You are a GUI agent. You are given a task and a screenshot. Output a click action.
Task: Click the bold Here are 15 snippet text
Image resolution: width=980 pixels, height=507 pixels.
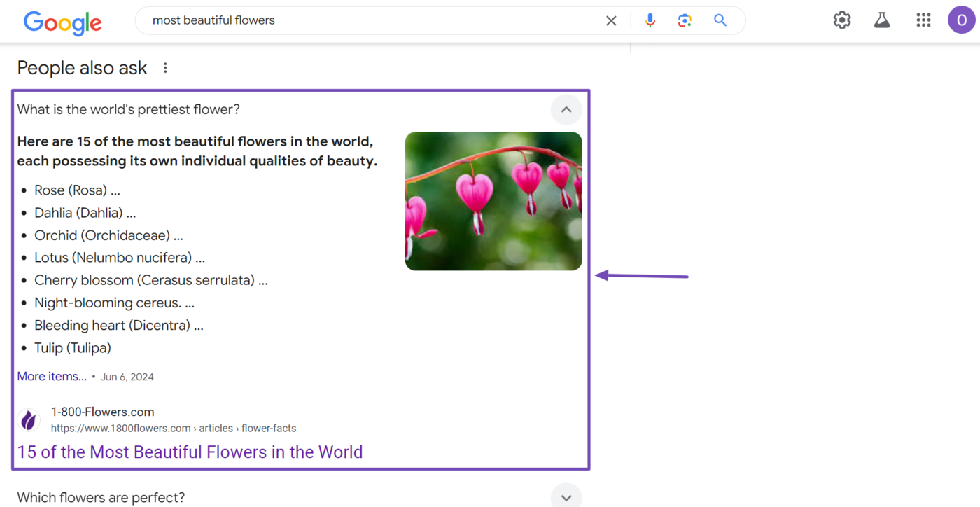(197, 151)
